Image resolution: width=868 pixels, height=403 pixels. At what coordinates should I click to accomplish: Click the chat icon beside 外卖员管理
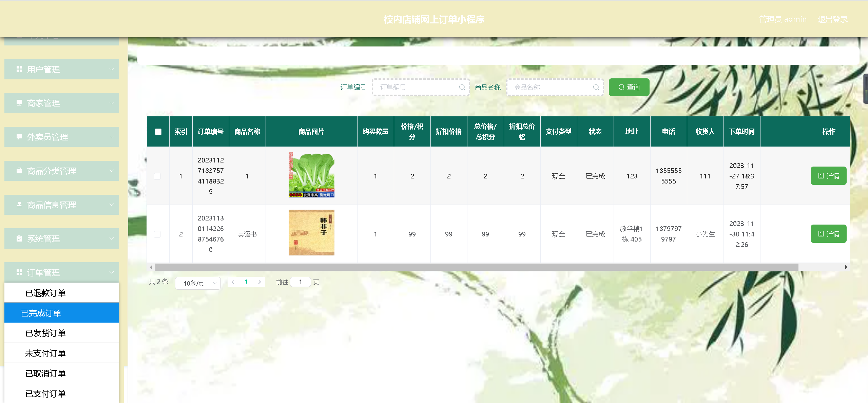click(19, 137)
